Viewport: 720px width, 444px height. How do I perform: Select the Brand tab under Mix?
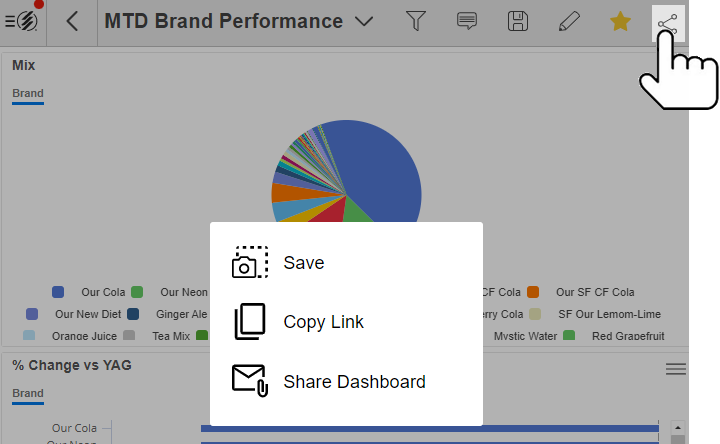28,94
